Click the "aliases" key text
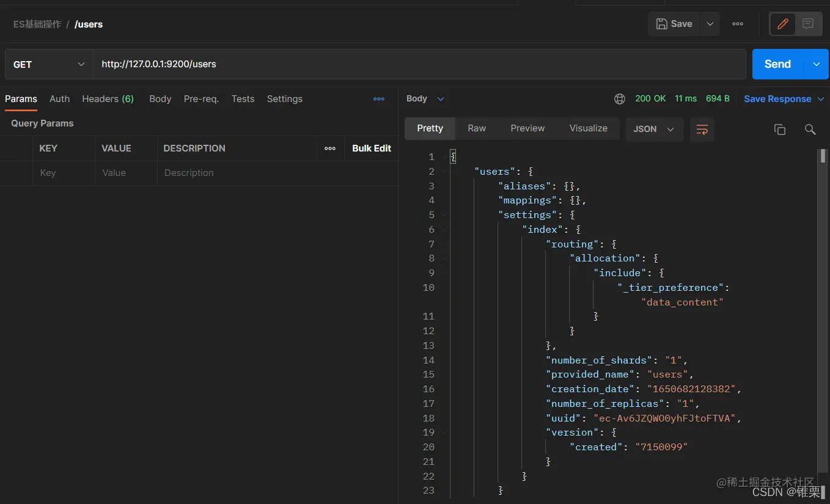 525,186
